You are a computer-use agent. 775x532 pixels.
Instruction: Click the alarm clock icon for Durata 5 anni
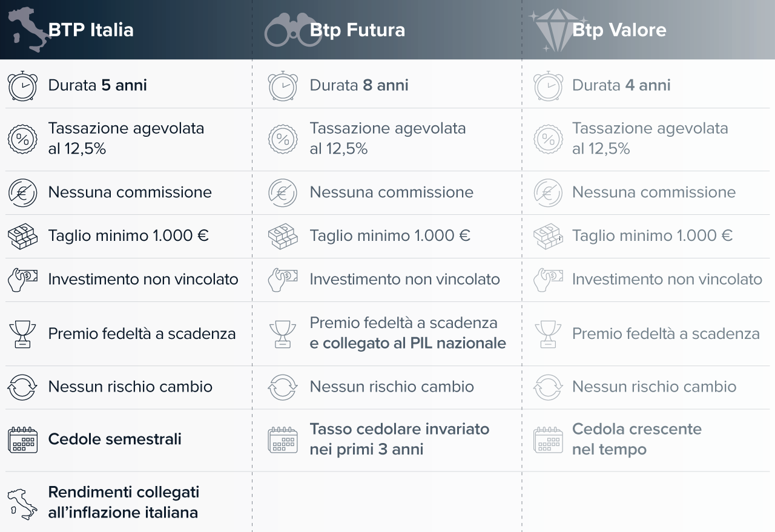[x=22, y=85]
